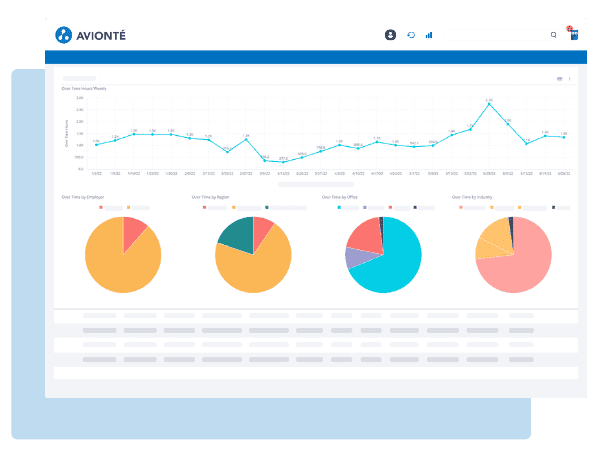This screenshot has width=600, height=450.
Task: Click the red slice of Employer pie chart
Action: pos(132,232)
